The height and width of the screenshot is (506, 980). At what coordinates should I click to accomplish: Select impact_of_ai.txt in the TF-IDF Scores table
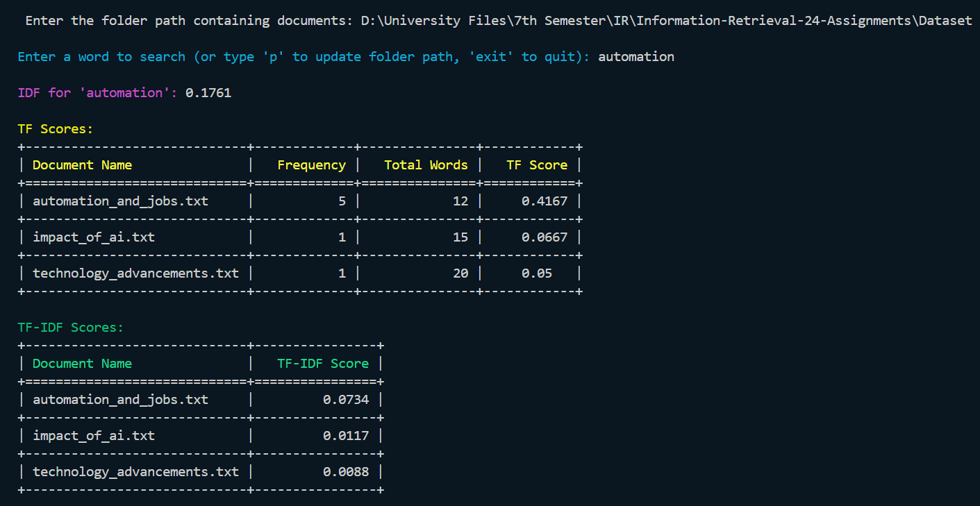pos(94,436)
